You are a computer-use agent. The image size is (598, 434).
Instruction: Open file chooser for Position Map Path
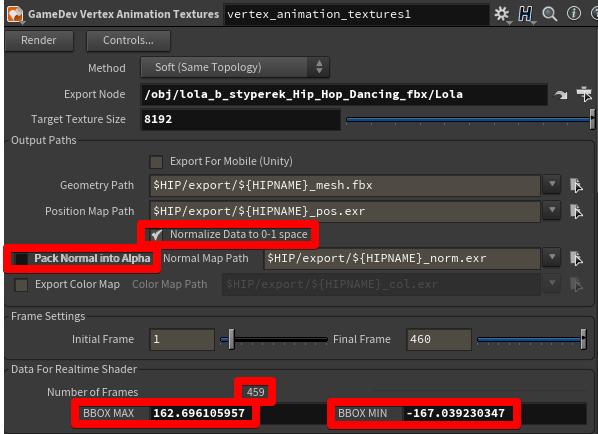pyautogui.click(x=576, y=212)
